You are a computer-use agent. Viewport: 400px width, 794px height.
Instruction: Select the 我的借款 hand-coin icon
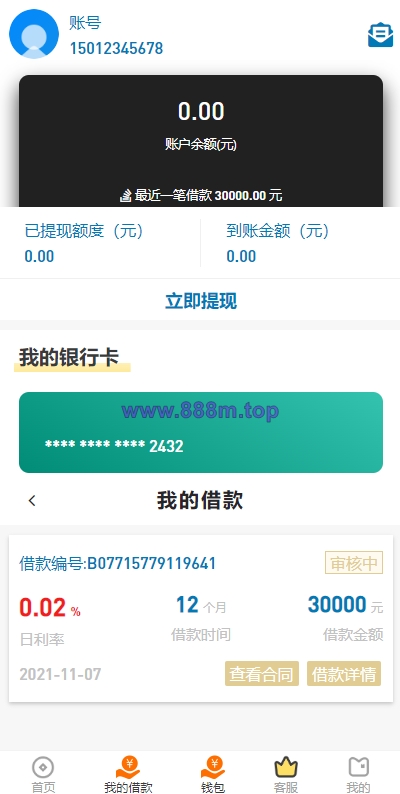coord(129,767)
